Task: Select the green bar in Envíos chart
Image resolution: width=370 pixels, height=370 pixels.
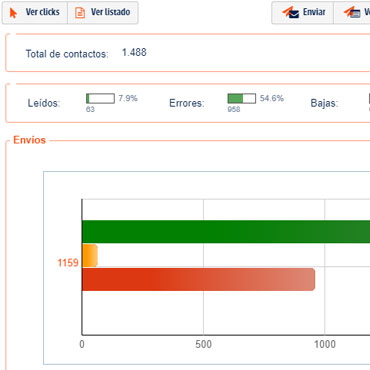Action: pyautogui.click(x=226, y=232)
